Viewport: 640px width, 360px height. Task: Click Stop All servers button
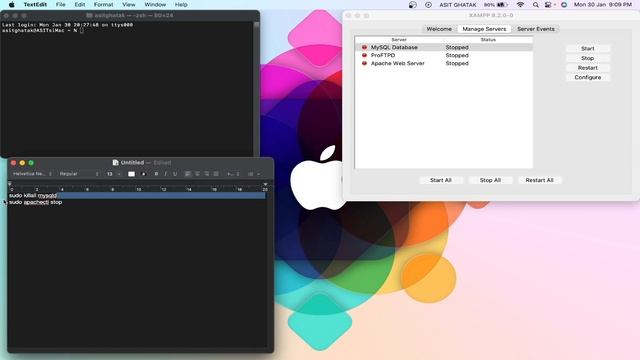pos(490,180)
